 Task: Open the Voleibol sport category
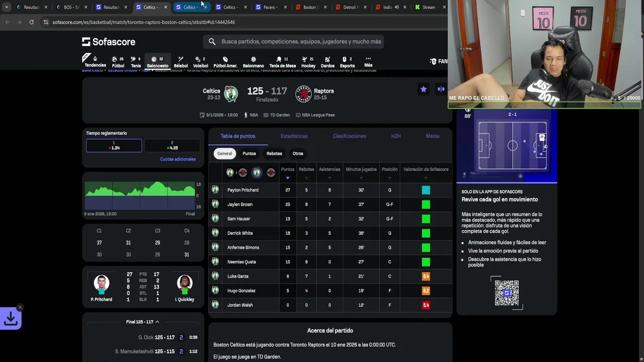tap(200, 62)
